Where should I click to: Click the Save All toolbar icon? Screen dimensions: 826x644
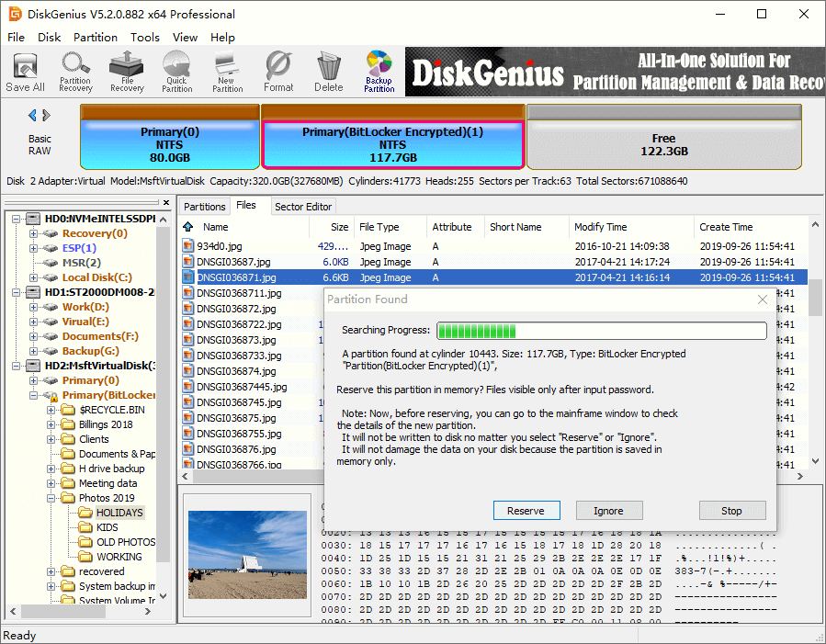(25, 72)
